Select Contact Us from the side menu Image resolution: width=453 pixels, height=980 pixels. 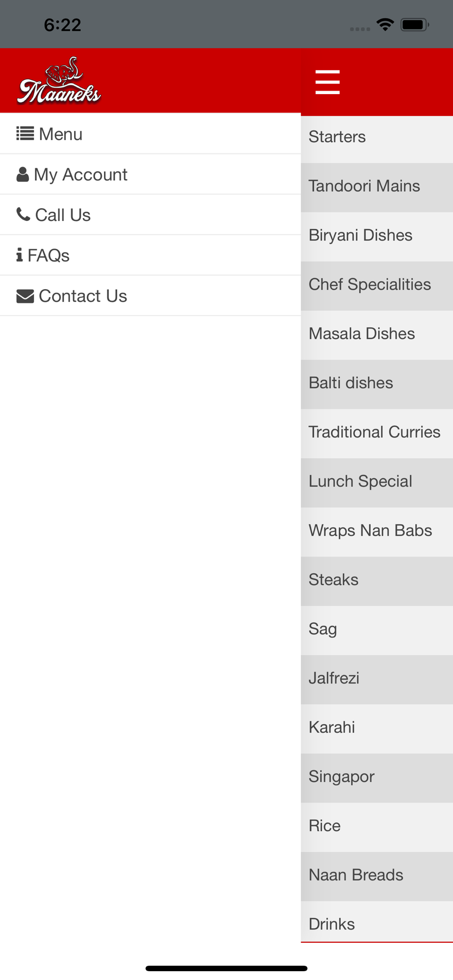point(83,296)
